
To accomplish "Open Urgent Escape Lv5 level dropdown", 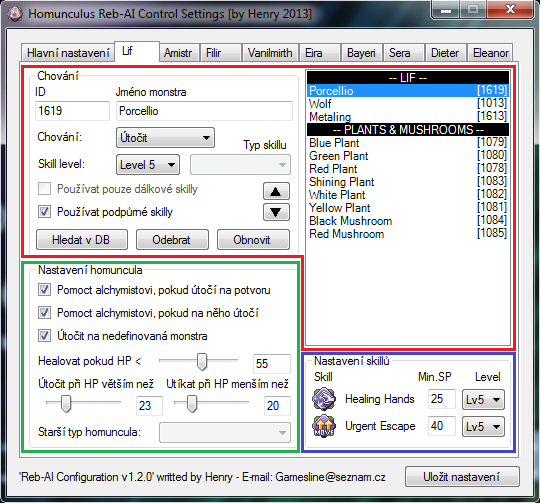I will [483, 427].
